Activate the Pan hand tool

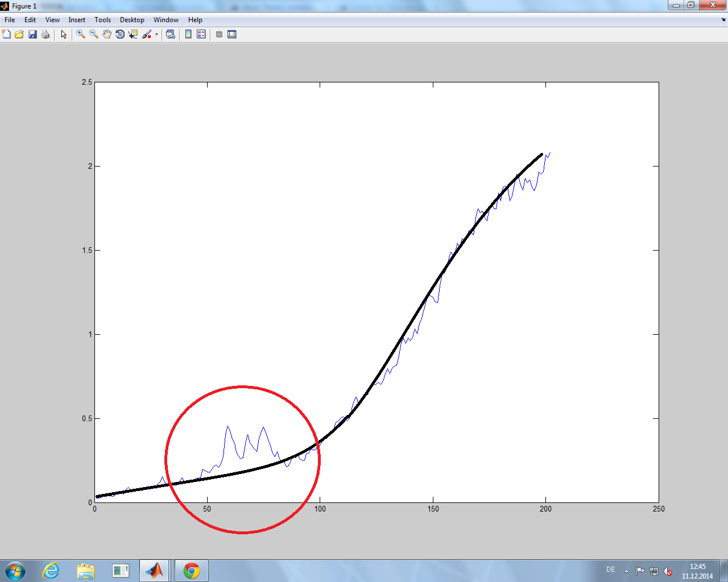[107, 35]
